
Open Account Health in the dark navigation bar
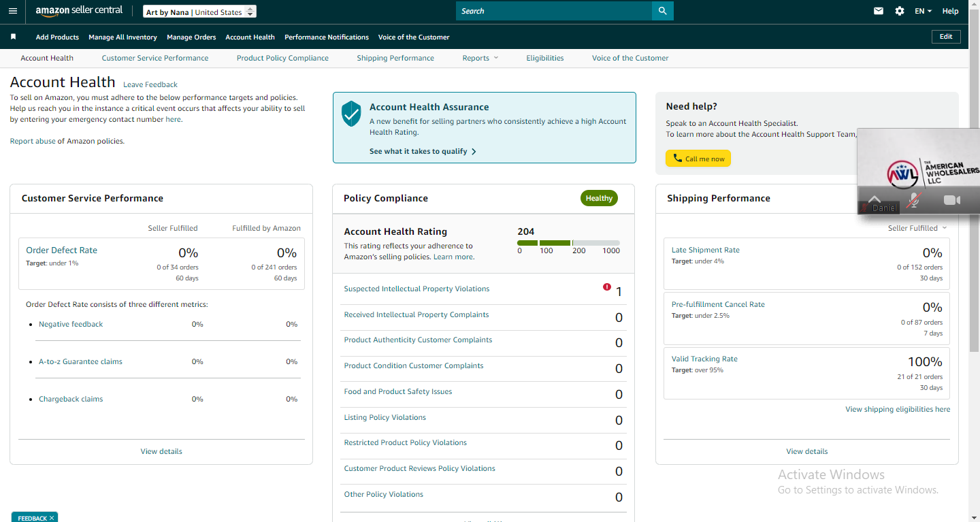pos(250,37)
